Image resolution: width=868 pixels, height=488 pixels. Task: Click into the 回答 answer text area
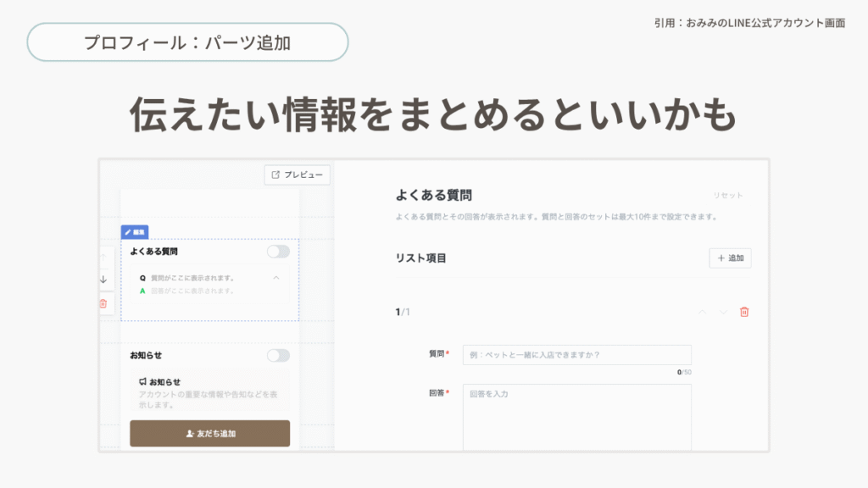pyautogui.click(x=576, y=417)
